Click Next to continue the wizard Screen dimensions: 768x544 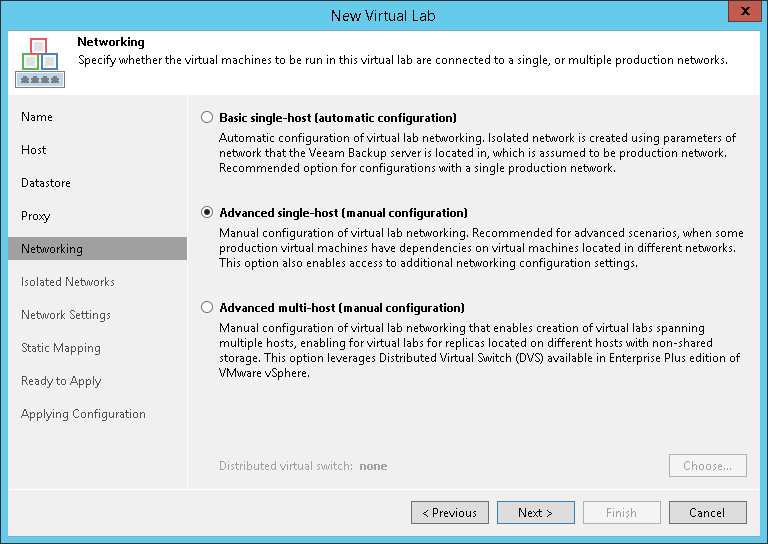click(535, 513)
